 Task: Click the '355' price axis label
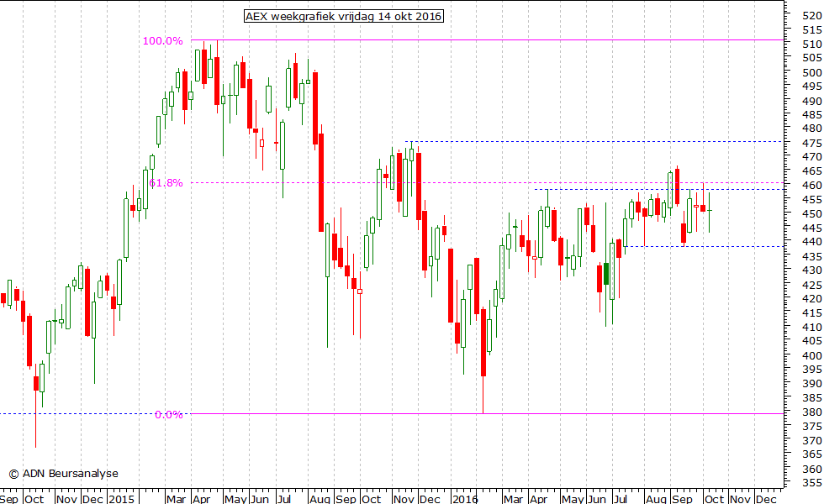tap(812, 483)
